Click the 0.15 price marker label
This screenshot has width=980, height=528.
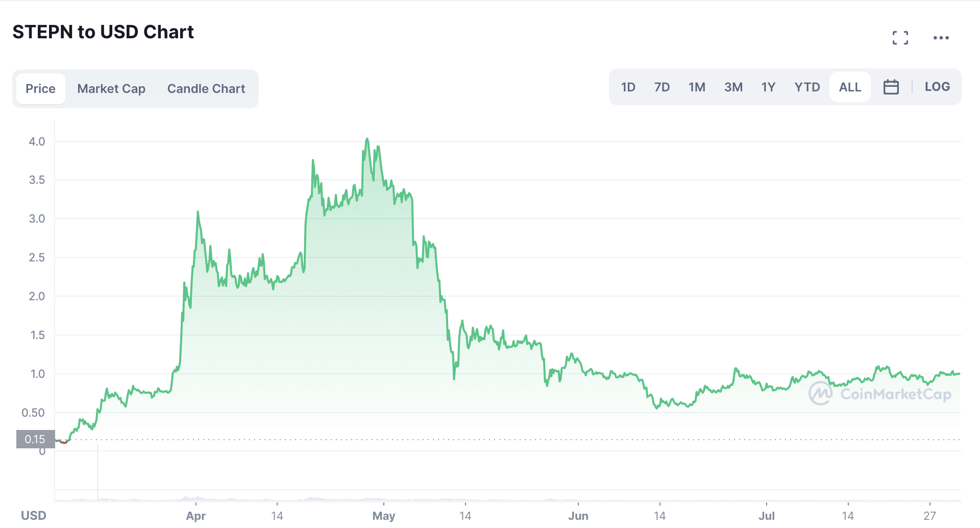(35, 439)
